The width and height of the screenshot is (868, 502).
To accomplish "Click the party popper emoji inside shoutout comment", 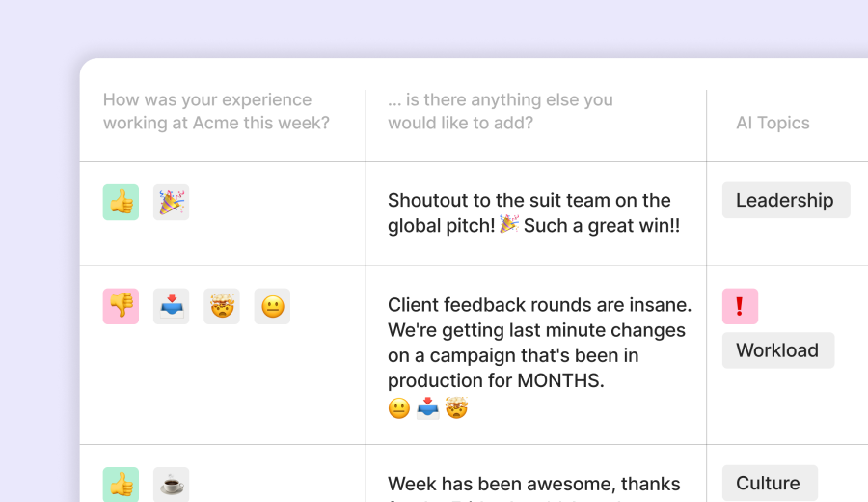I will [x=509, y=225].
